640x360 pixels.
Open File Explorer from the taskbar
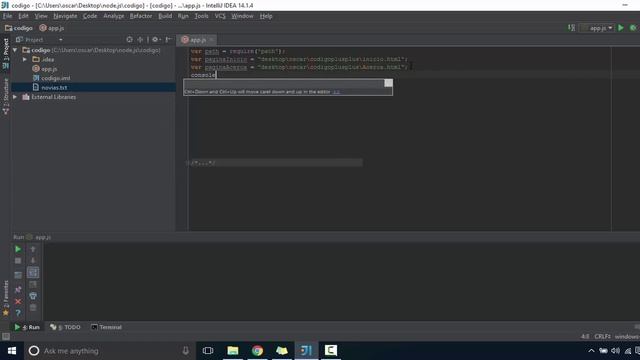[x=233, y=351]
